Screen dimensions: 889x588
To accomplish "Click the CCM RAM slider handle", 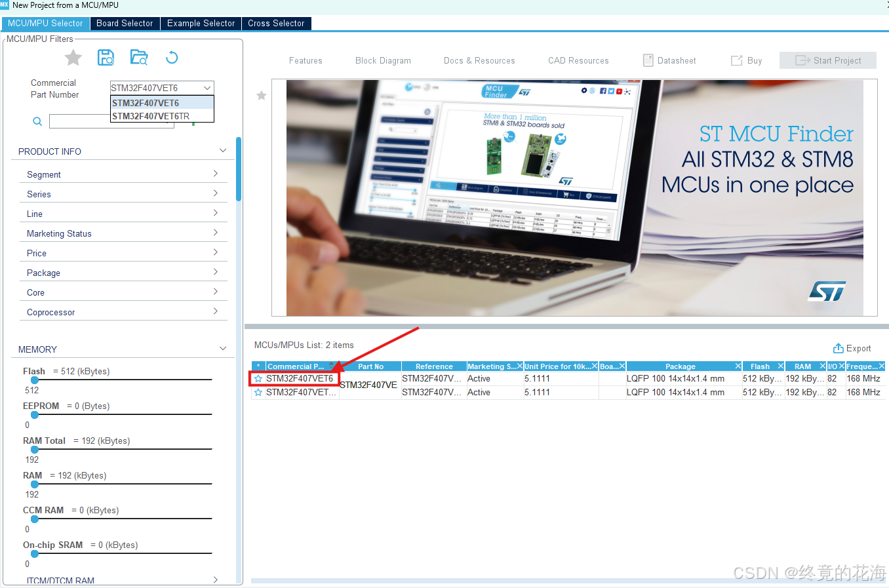I will [x=35, y=519].
